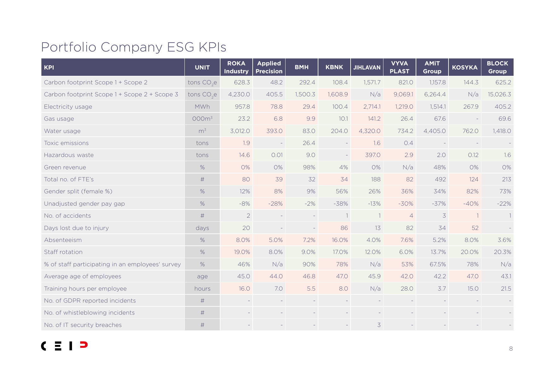Select the 'KOSYKA' column header
This screenshot has height=392, width=554.
coord(465,67)
